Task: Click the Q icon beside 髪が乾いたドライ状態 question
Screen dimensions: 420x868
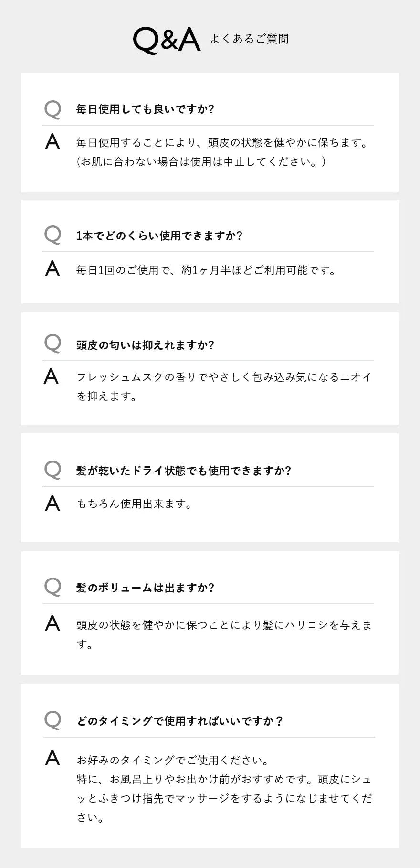Action: (52, 470)
